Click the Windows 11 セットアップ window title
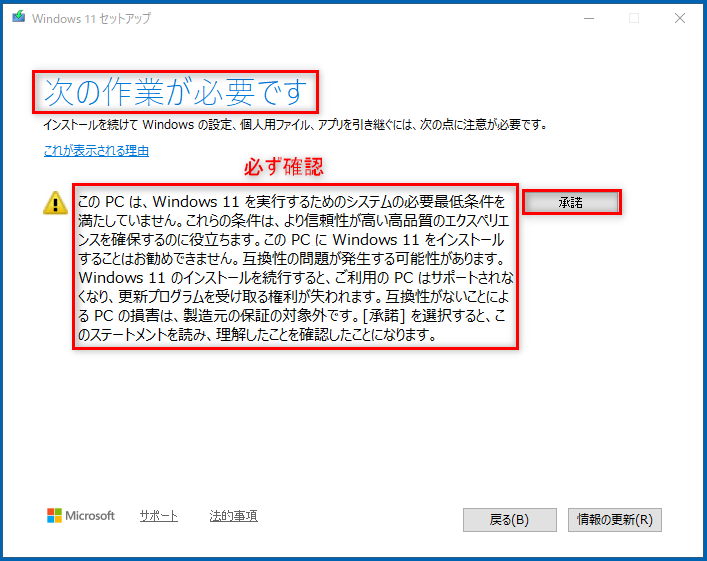The height and width of the screenshot is (561, 707). [x=92, y=18]
